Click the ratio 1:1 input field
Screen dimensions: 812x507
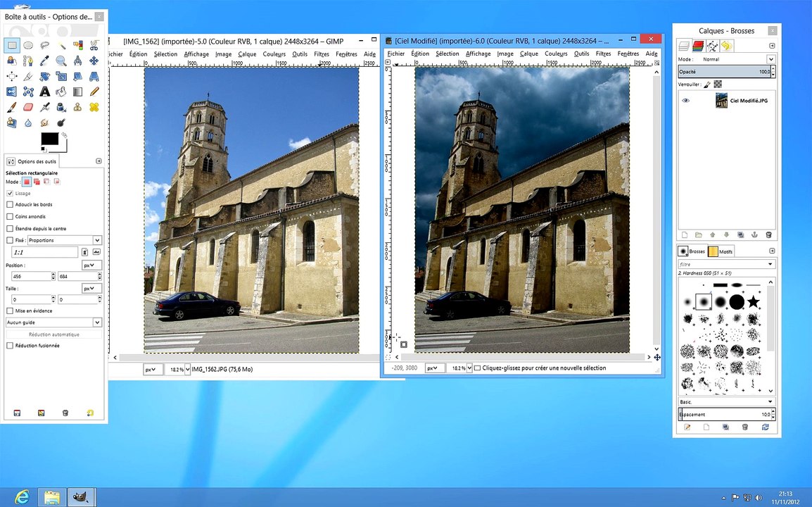pyautogui.click(x=44, y=252)
